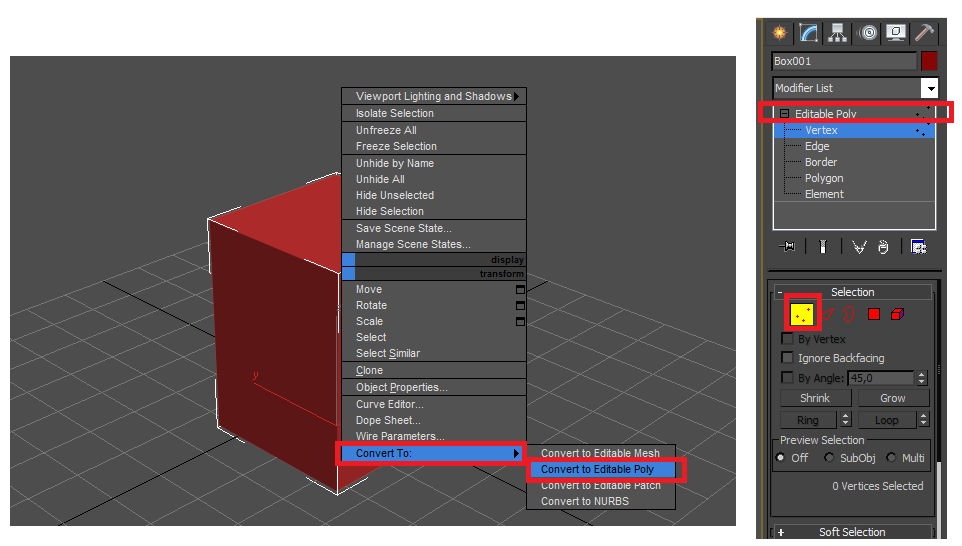This screenshot has width=962, height=546.
Task: Select Polygon sub-object selection icon
Action: click(874, 314)
